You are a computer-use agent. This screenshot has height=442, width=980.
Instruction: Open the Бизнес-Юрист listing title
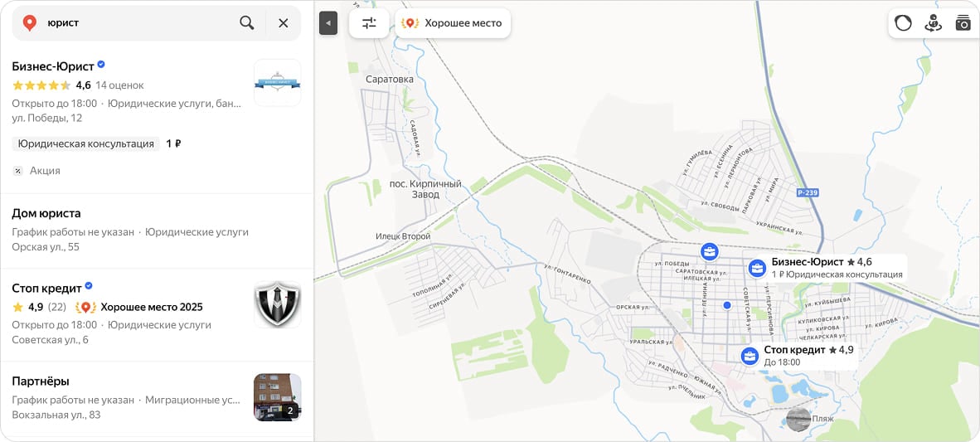53,66
